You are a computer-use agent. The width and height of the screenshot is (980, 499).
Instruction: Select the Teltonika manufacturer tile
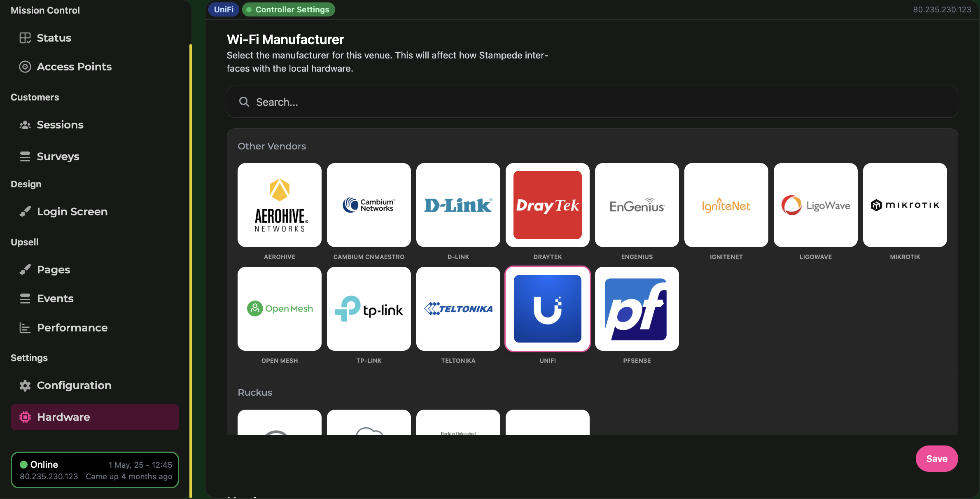click(458, 308)
